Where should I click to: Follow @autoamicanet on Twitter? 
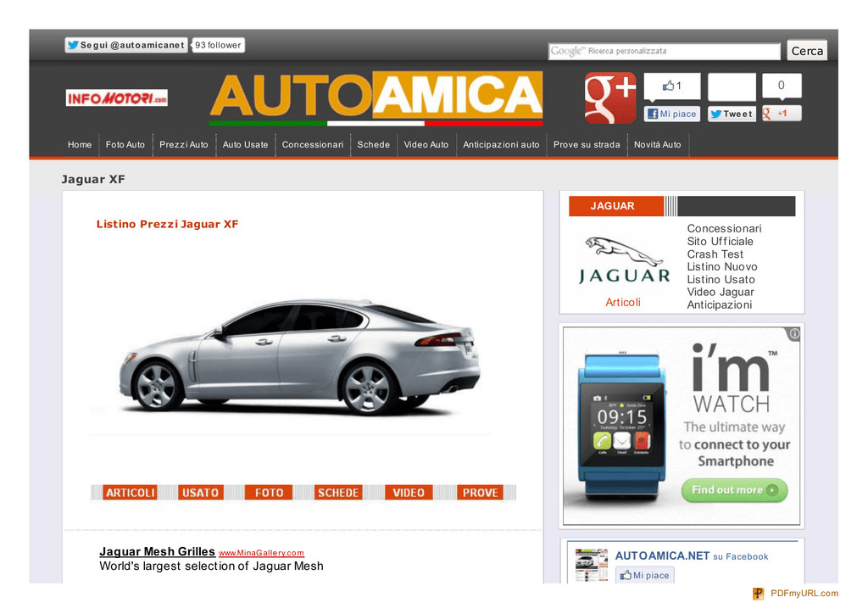126,46
